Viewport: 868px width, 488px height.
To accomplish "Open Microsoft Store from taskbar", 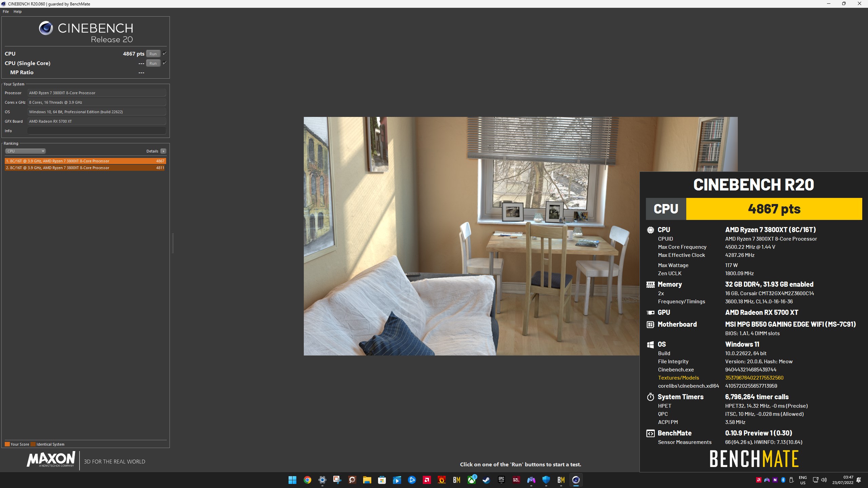I will pyautogui.click(x=382, y=480).
